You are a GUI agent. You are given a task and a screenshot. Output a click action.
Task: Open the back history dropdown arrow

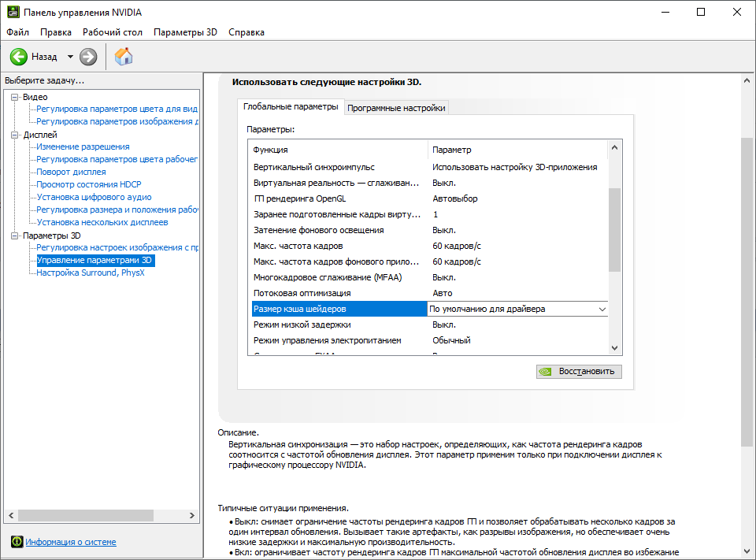[x=70, y=57]
